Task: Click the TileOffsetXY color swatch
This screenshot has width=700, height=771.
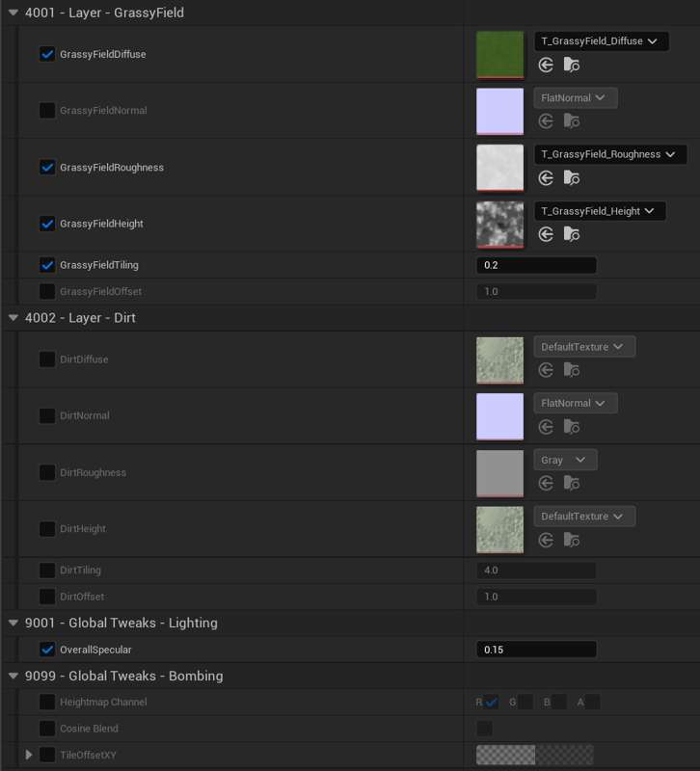Action: coord(534,755)
